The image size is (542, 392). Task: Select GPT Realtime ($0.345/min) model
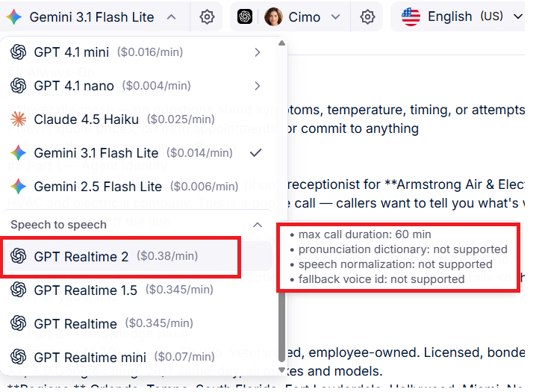(137, 323)
